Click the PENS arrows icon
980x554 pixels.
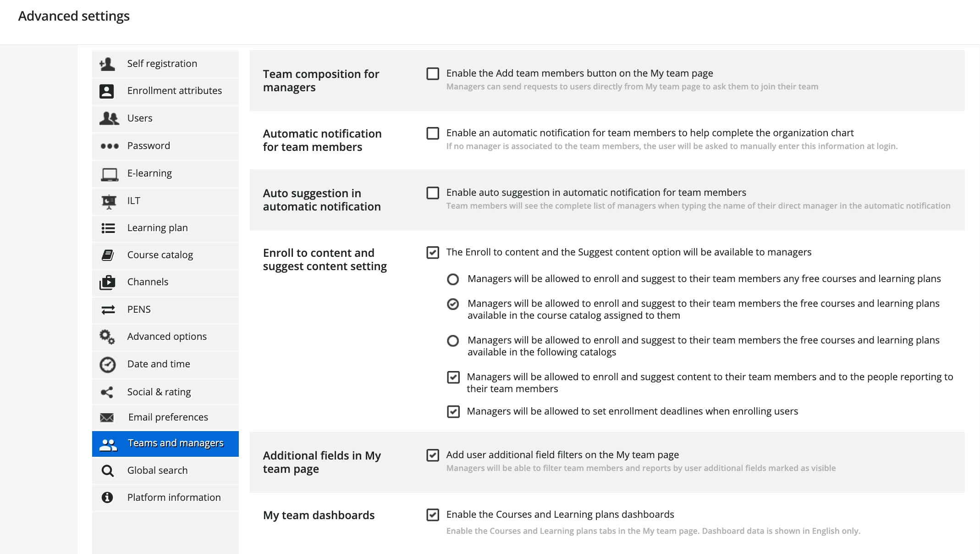click(x=108, y=310)
